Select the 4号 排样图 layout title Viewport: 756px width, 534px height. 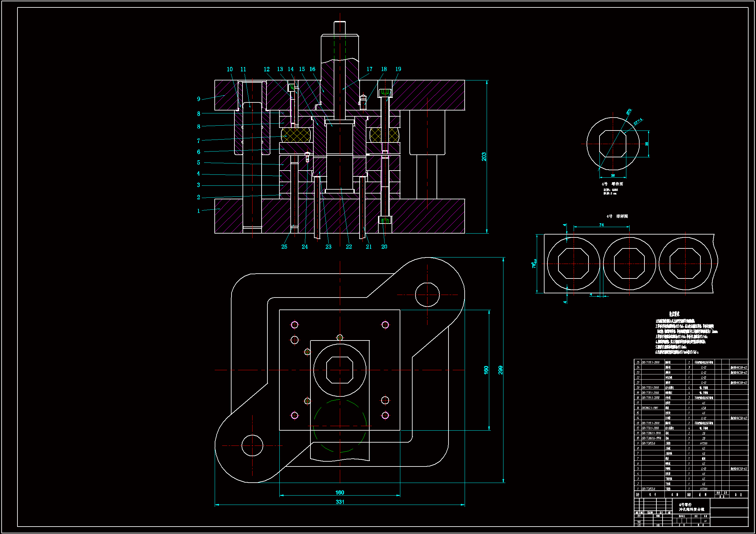(x=617, y=216)
